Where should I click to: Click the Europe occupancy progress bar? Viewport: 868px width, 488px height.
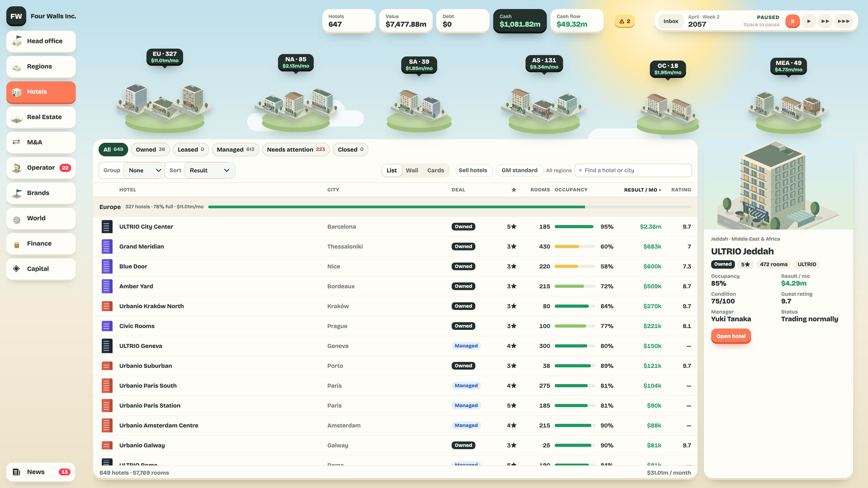pyautogui.click(x=449, y=207)
